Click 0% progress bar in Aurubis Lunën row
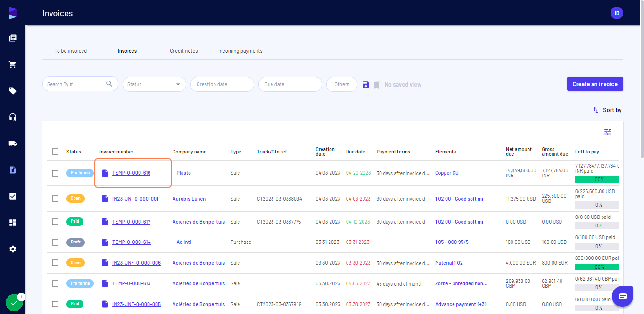 click(x=597, y=205)
